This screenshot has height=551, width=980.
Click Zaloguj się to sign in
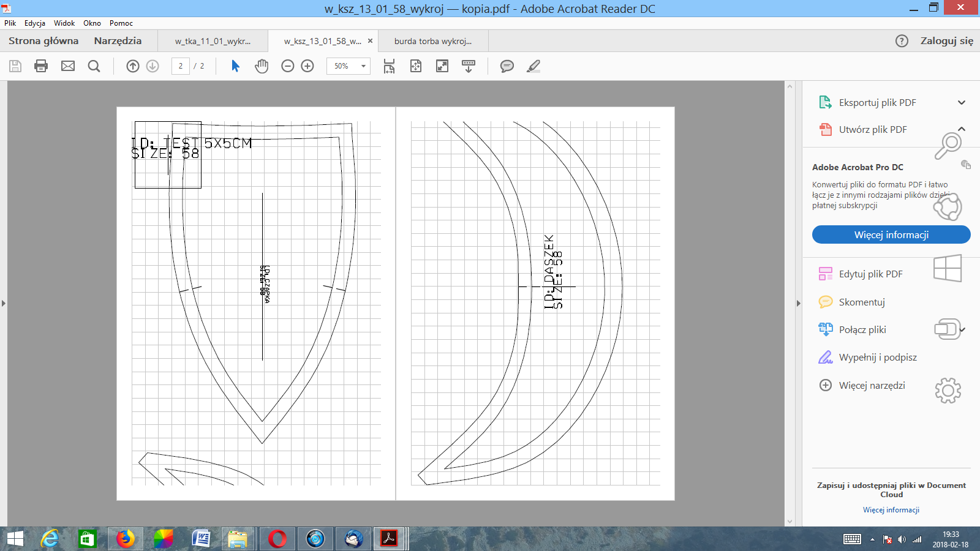pos(946,41)
